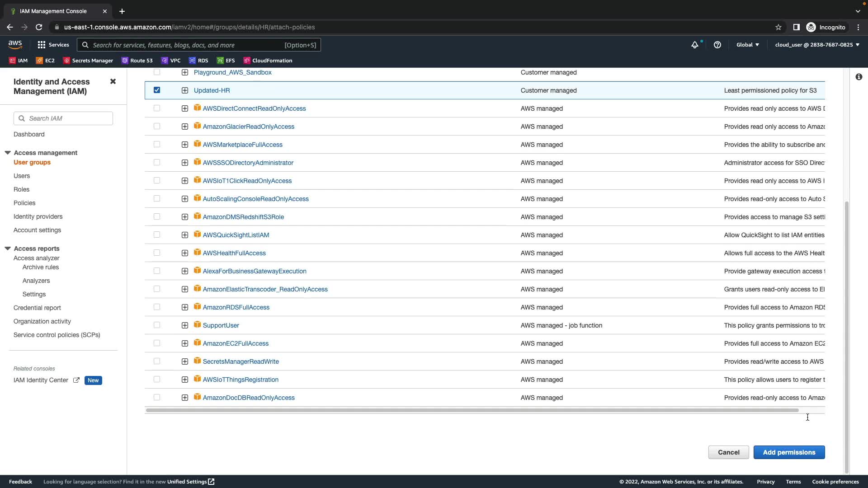Click the horizontal table scrollbar

click(472, 410)
